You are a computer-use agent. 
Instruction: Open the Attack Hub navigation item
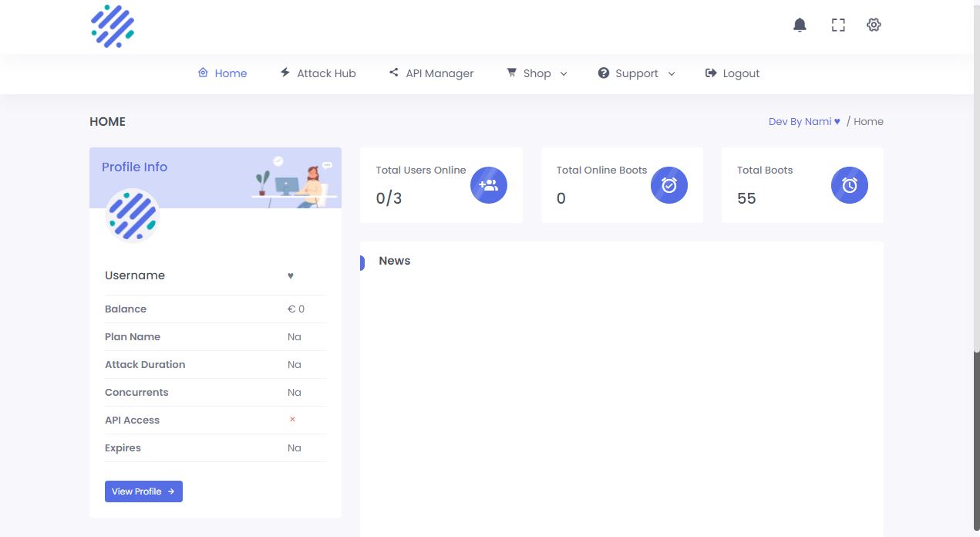pyautogui.click(x=318, y=73)
